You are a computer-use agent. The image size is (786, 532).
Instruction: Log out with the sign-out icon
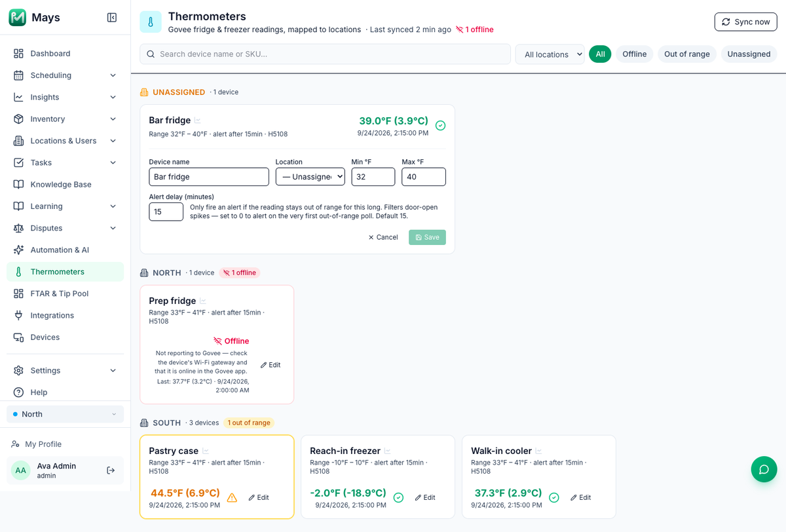point(111,470)
